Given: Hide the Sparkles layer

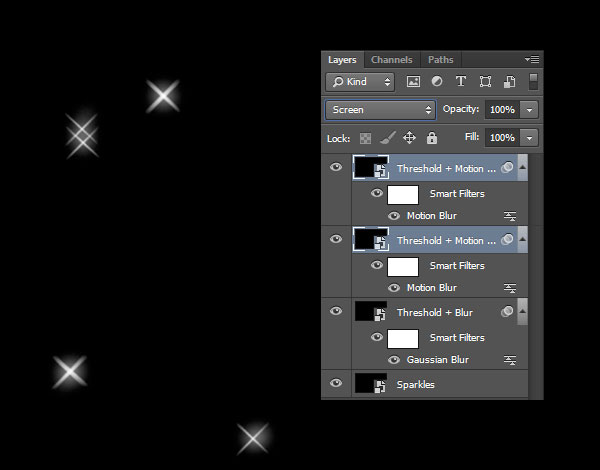Looking at the screenshot, I should pyautogui.click(x=336, y=383).
